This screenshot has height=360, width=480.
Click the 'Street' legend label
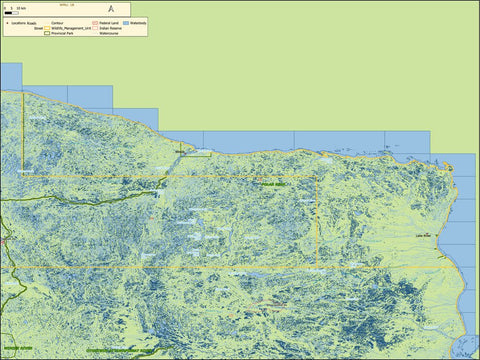coord(38,28)
